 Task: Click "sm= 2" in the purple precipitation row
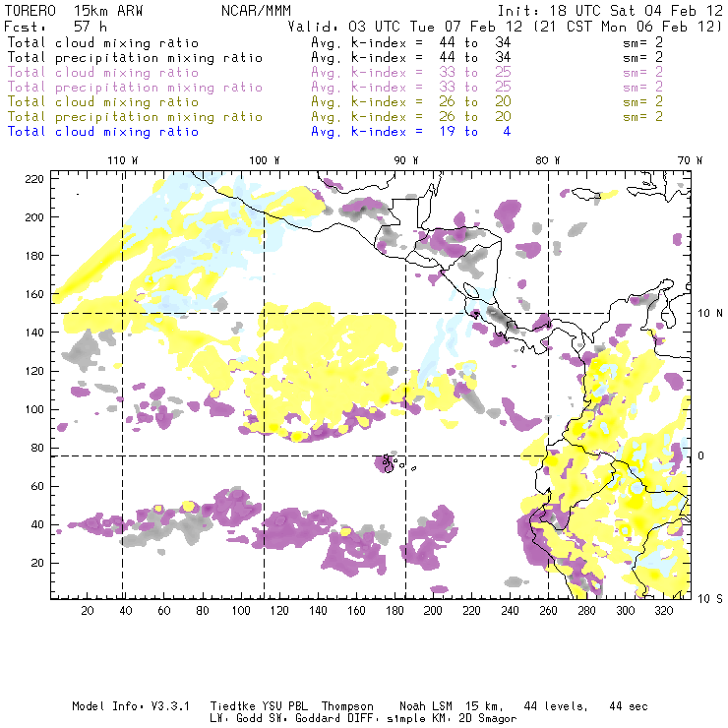(x=642, y=87)
